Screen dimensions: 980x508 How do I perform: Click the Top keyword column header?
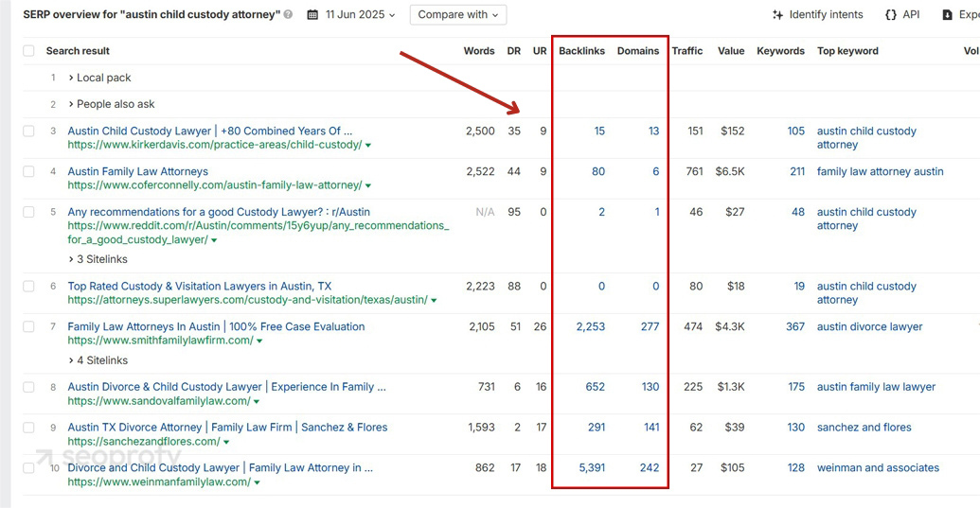tap(847, 51)
